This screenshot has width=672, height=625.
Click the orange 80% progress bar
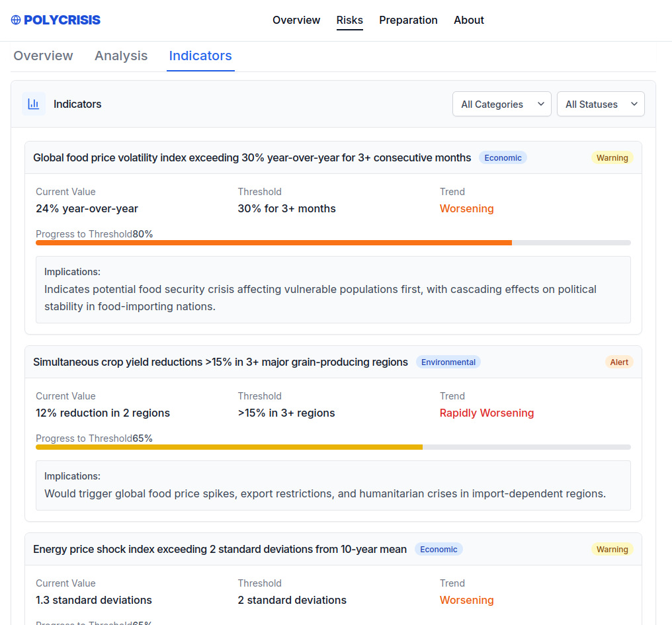click(273, 243)
